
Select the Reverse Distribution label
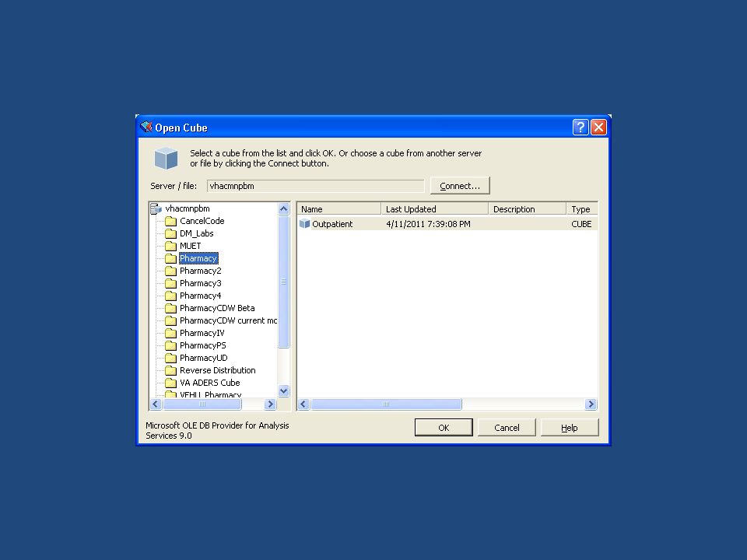click(x=218, y=370)
